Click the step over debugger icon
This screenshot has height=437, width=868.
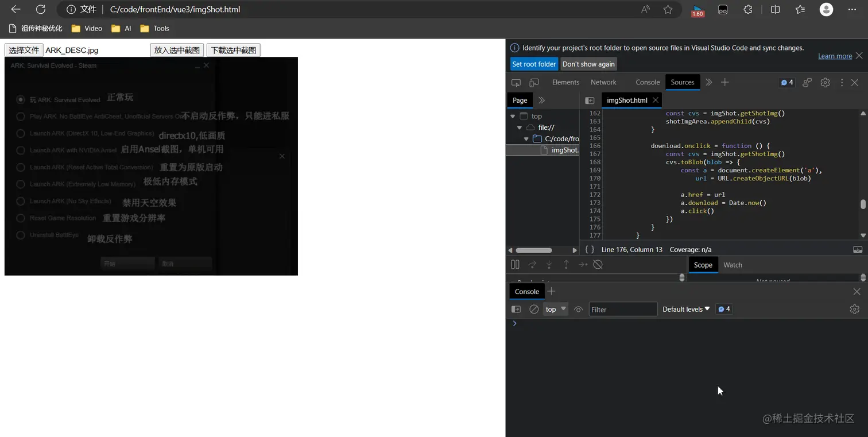click(532, 265)
